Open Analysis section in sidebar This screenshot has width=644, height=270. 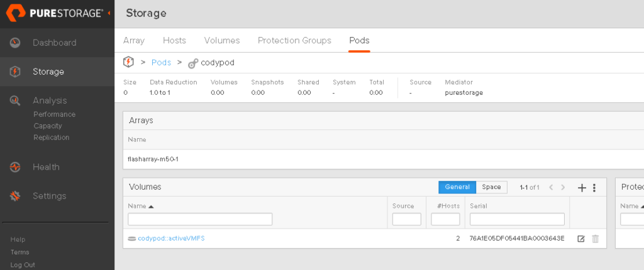(50, 100)
